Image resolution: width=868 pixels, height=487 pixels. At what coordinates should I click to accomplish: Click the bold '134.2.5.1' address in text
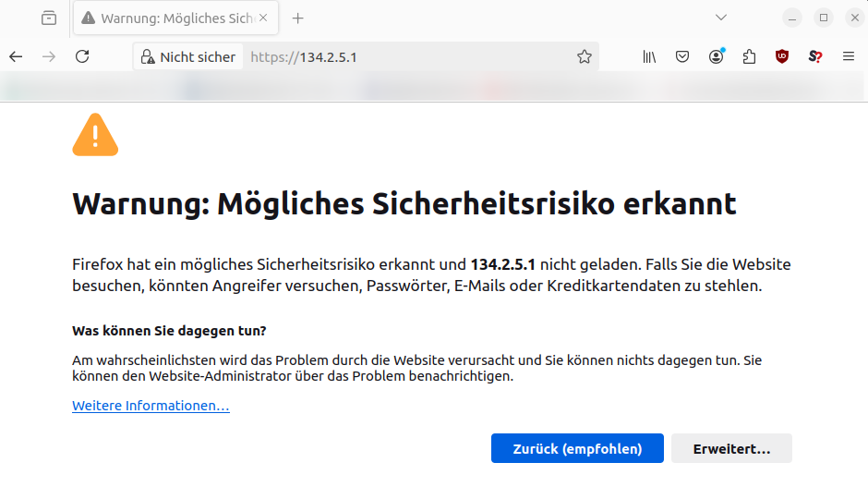pos(502,264)
